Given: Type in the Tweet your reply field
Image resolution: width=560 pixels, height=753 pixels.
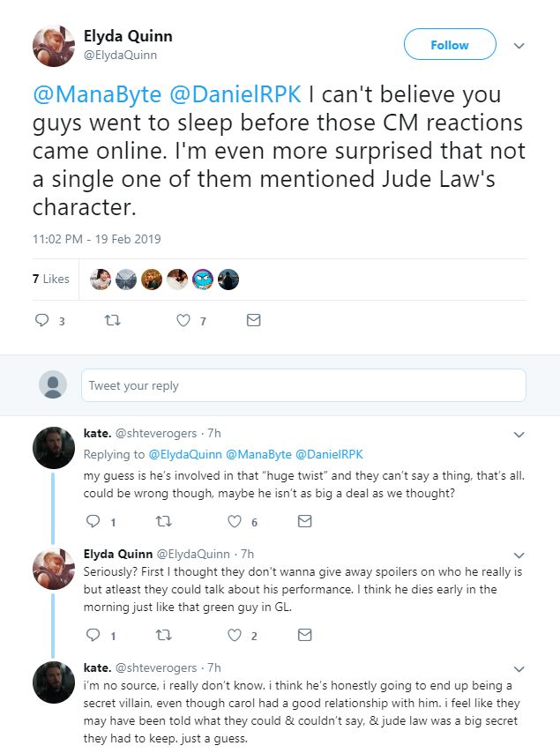Looking at the screenshot, I should (303, 385).
